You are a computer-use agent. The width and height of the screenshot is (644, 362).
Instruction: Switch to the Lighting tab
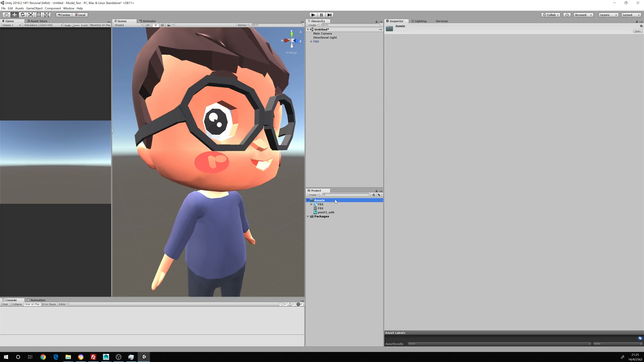[419, 21]
